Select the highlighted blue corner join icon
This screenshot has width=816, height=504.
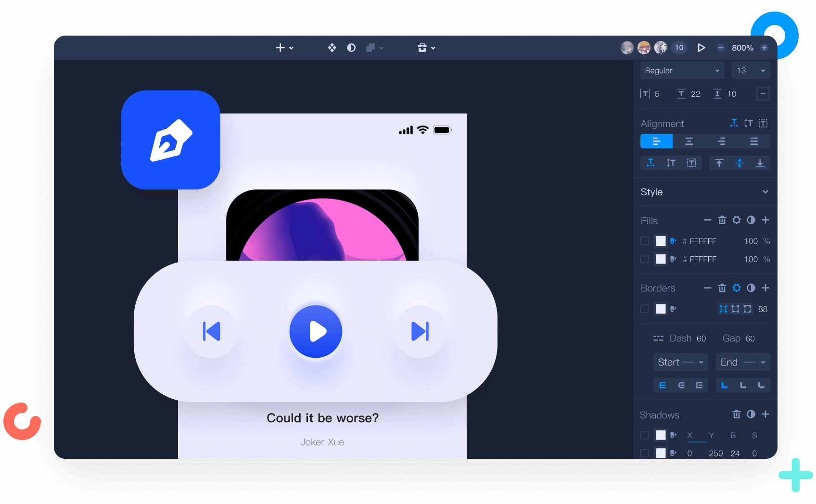[724, 385]
